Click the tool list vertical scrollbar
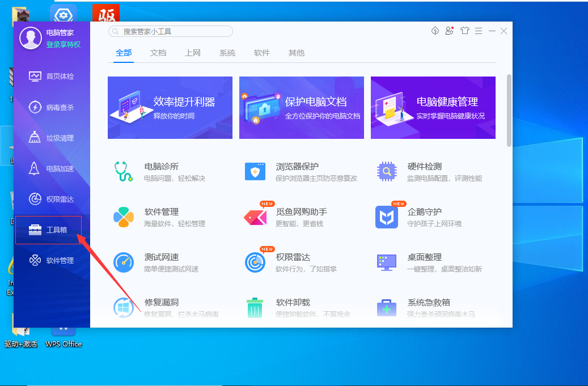The height and width of the screenshot is (386, 588). pyautogui.click(x=509, y=111)
